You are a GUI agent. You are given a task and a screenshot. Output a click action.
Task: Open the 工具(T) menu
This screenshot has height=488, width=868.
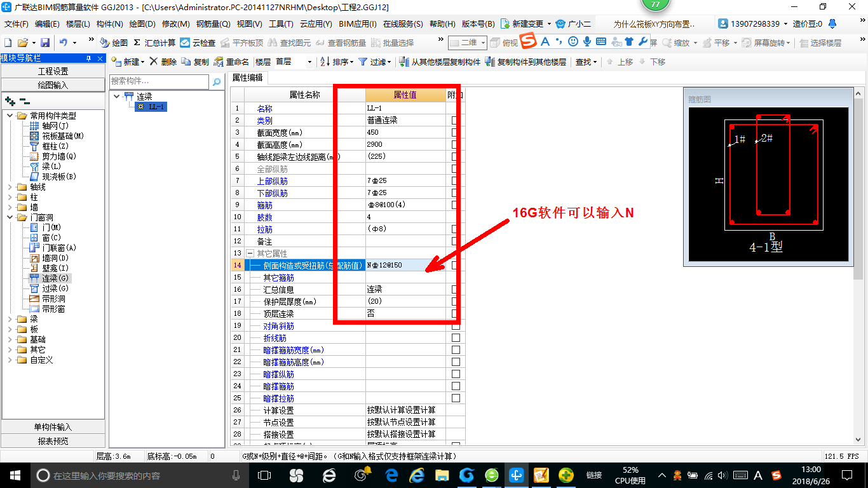click(x=281, y=24)
